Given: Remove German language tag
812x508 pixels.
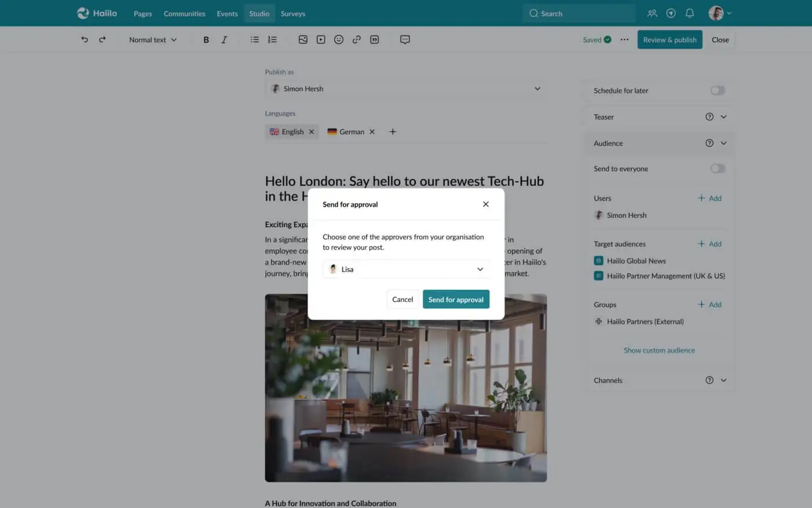Looking at the screenshot, I should coord(372,132).
